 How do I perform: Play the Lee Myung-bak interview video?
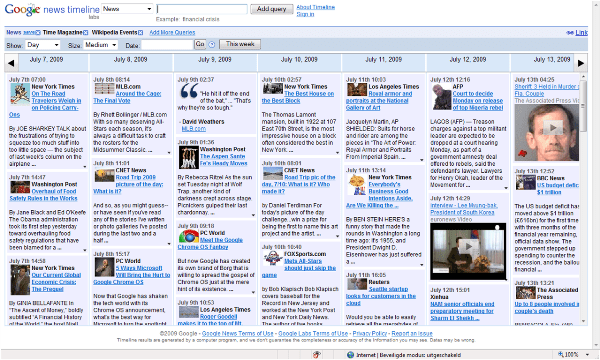coord(468,247)
